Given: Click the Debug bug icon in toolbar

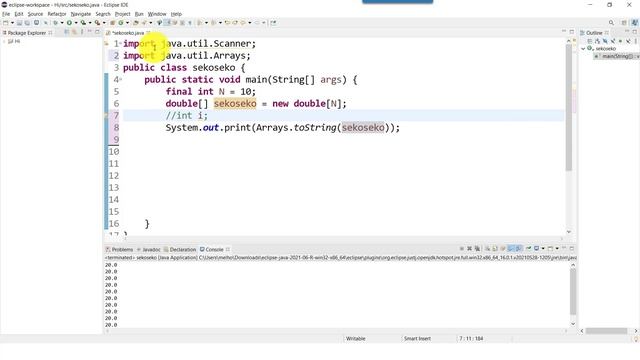Looking at the screenshot, I should tap(56, 23).
